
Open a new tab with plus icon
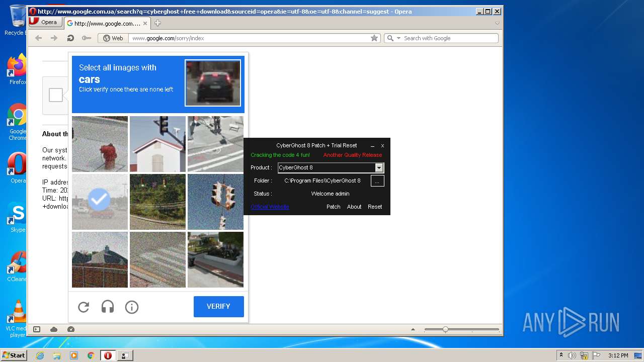click(157, 23)
